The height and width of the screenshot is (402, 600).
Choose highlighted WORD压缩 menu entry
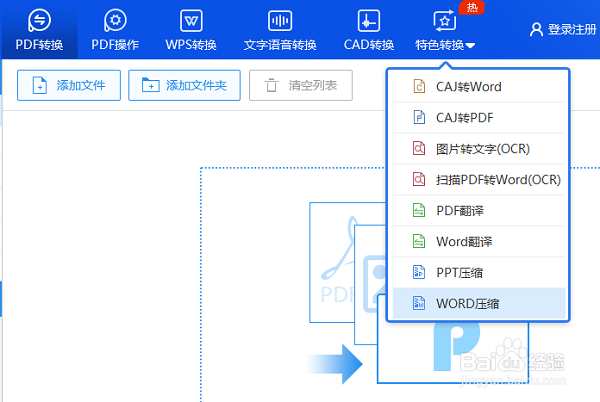pos(479,303)
